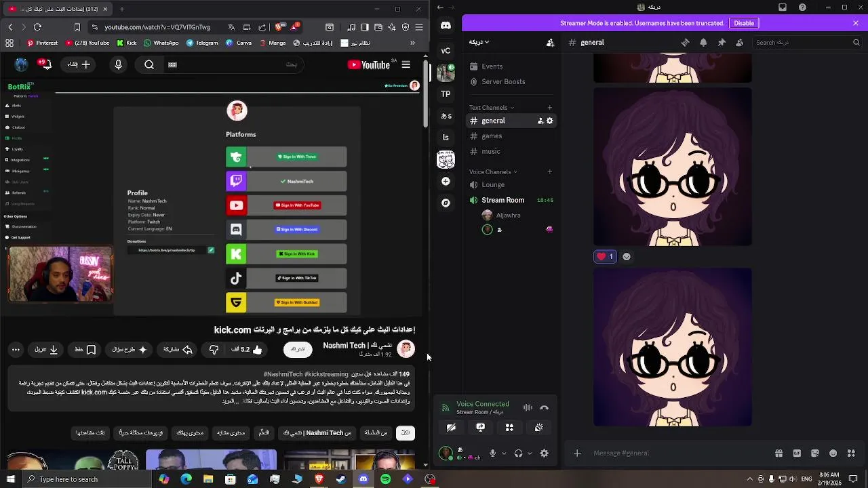Image resolution: width=868 pixels, height=488 pixels.
Task: Open the Nashmi Tech channel avatar
Action: 406,348
